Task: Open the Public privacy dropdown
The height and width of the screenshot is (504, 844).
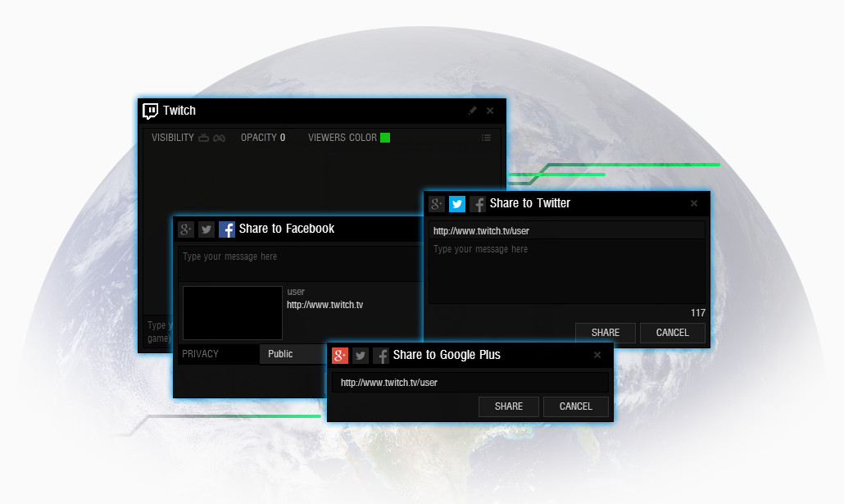Action: click(293, 354)
